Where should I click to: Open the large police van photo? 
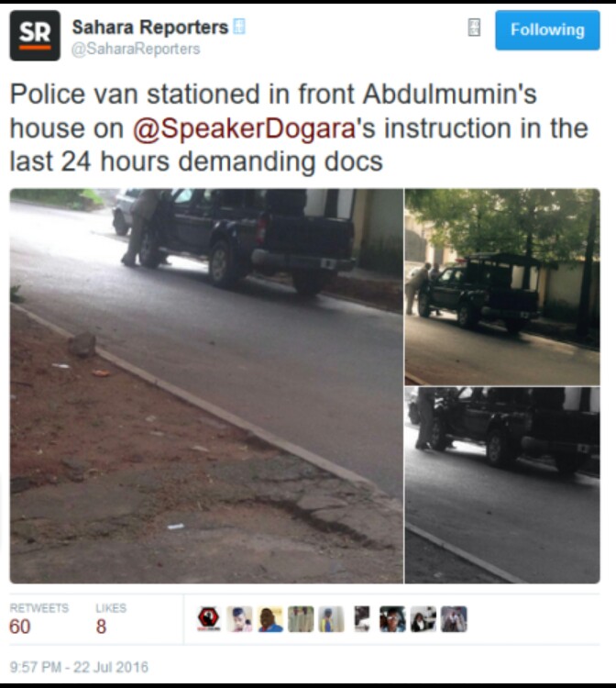(206, 385)
